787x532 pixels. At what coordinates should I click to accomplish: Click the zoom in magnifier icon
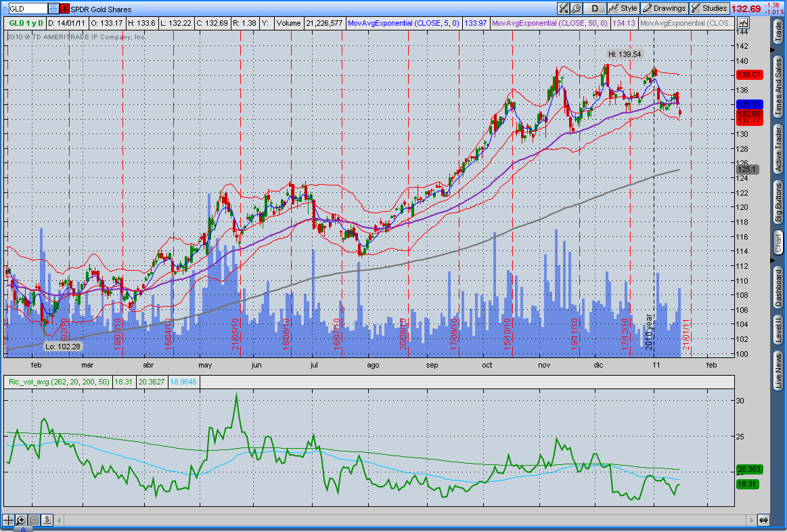tap(21, 520)
